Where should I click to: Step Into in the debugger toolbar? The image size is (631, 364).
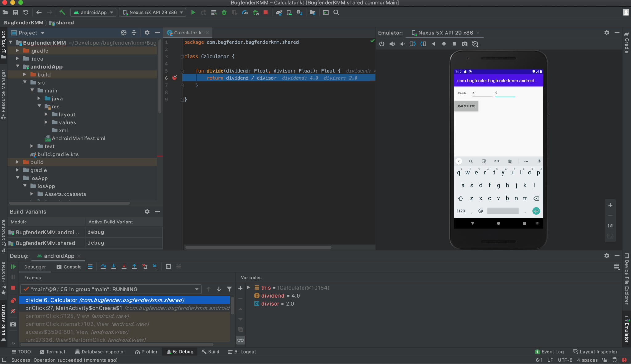tap(114, 266)
